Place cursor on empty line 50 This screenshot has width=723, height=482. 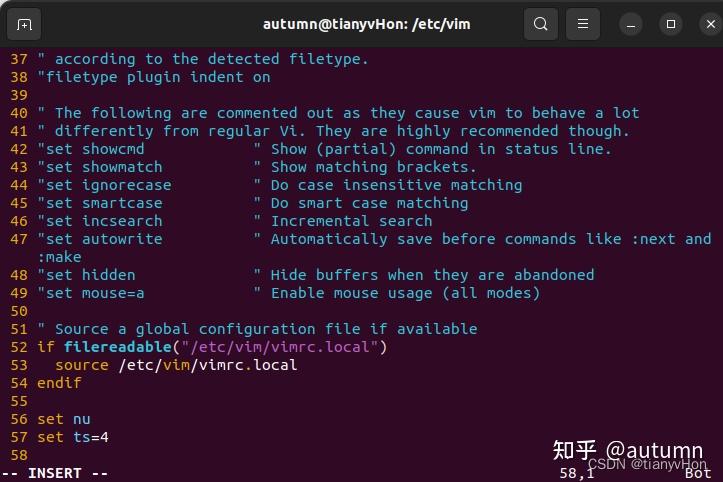click(362, 311)
